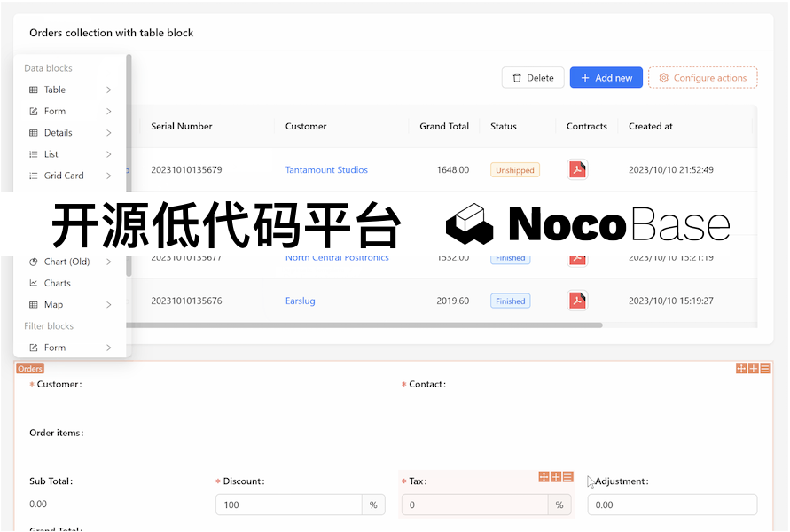Expand the Details submenu chevron
This screenshot has width=790, height=532.
(x=109, y=132)
